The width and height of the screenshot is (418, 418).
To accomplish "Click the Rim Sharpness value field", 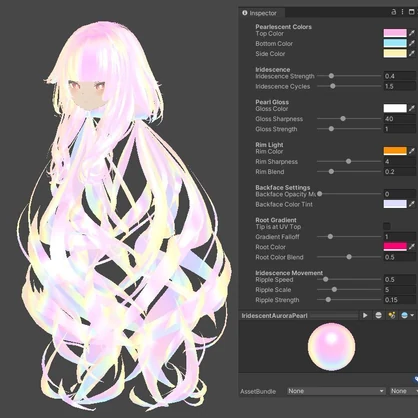I will point(400,161).
